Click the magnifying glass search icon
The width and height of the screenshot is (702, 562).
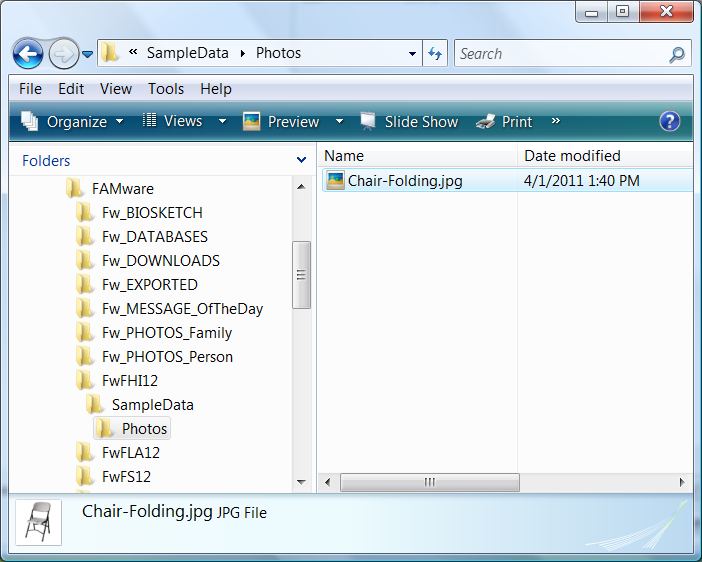677,55
